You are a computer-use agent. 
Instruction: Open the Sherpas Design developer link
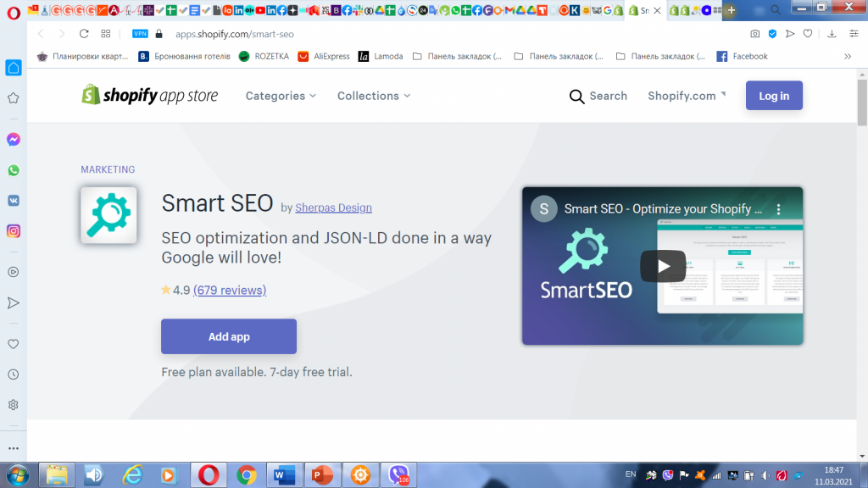tap(333, 208)
